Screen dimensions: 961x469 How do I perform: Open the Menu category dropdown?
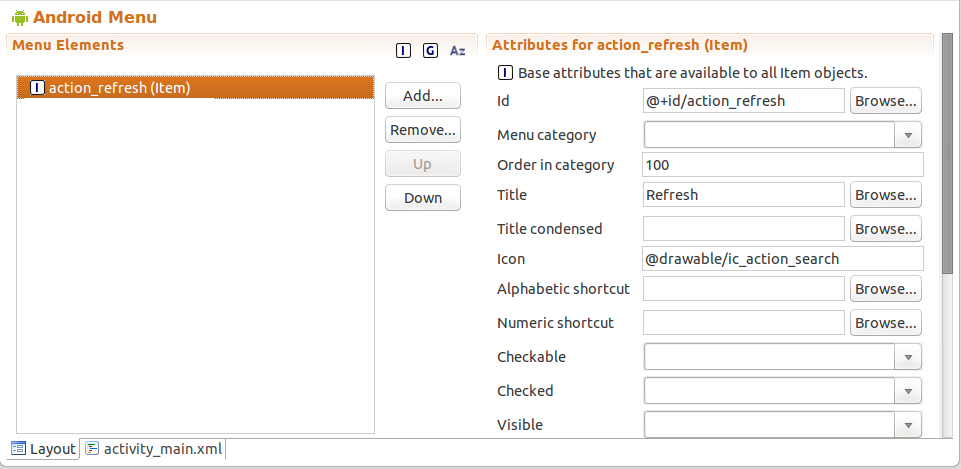pyautogui.click(x=908, y=135)
